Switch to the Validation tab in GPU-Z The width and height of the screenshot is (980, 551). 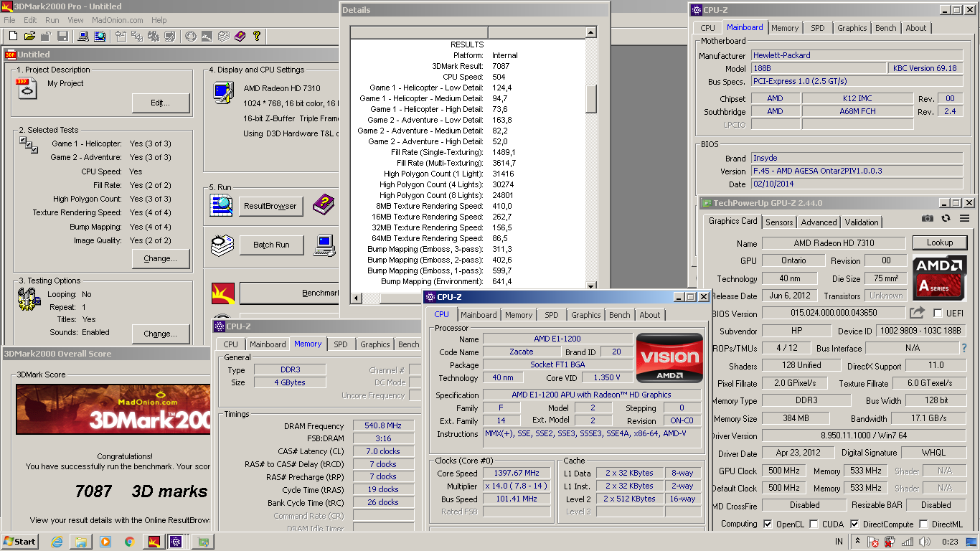tap(861, 222)
